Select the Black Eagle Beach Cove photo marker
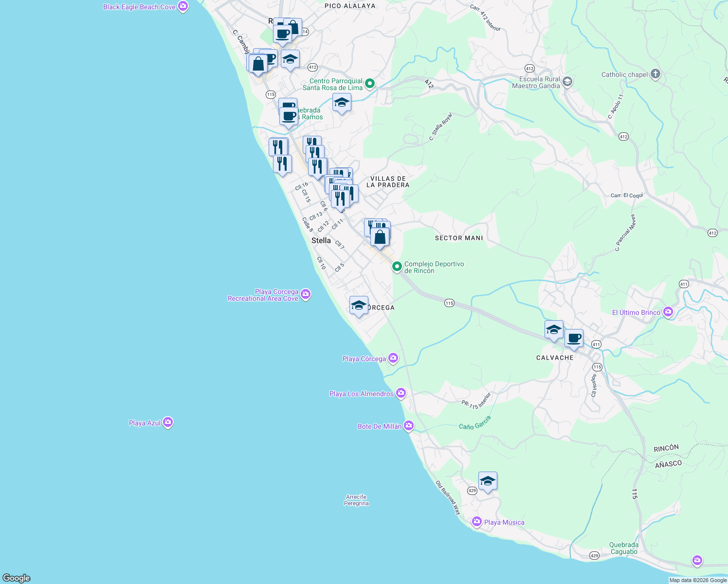The width and height of the screenshot is (728, 584). click(x=182, y=7)
